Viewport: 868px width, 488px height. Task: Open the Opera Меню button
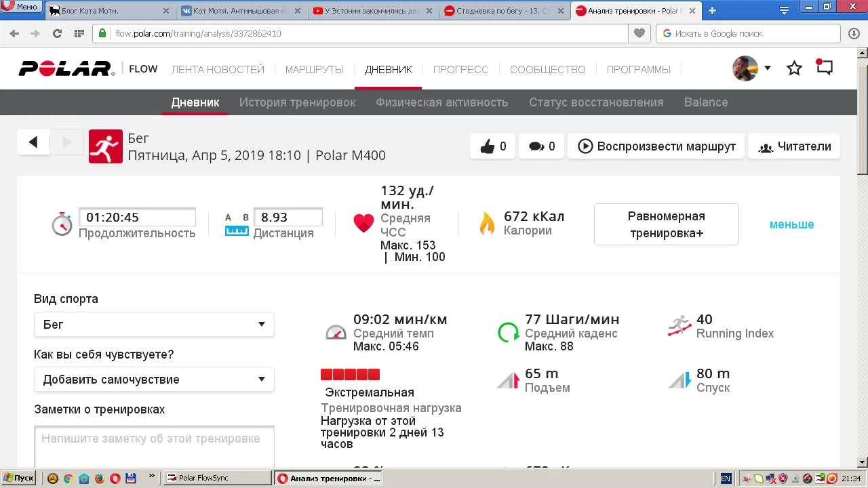21,7
